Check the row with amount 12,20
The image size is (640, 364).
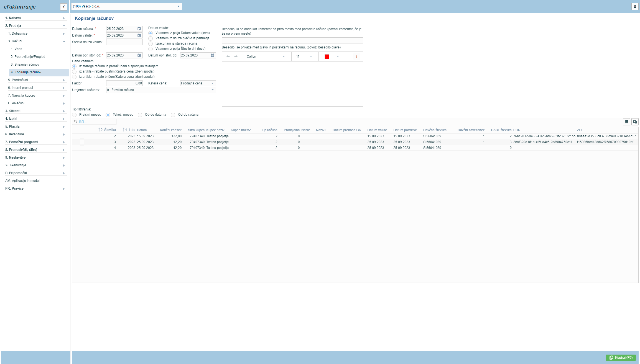point(82,142)
